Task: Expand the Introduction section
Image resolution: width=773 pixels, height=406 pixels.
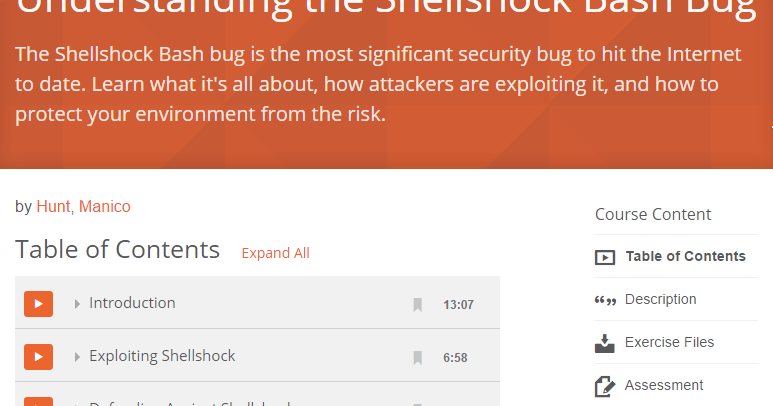Action: click(x=77, y=304)
